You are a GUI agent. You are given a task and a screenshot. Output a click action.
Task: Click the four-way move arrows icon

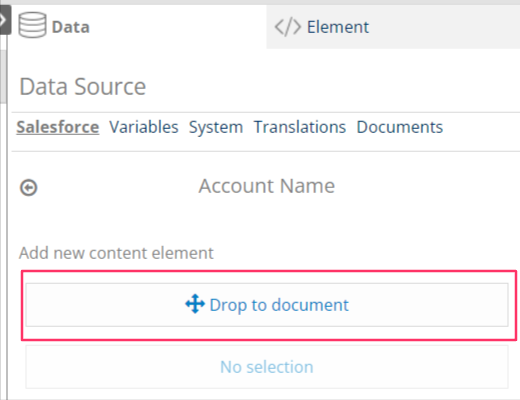click(x=195, y=304)
